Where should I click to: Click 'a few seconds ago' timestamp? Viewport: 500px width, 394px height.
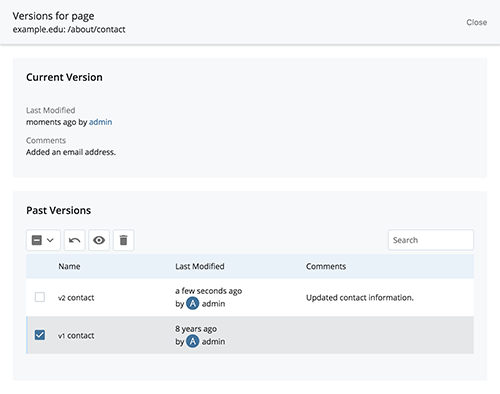pos(209,291)
